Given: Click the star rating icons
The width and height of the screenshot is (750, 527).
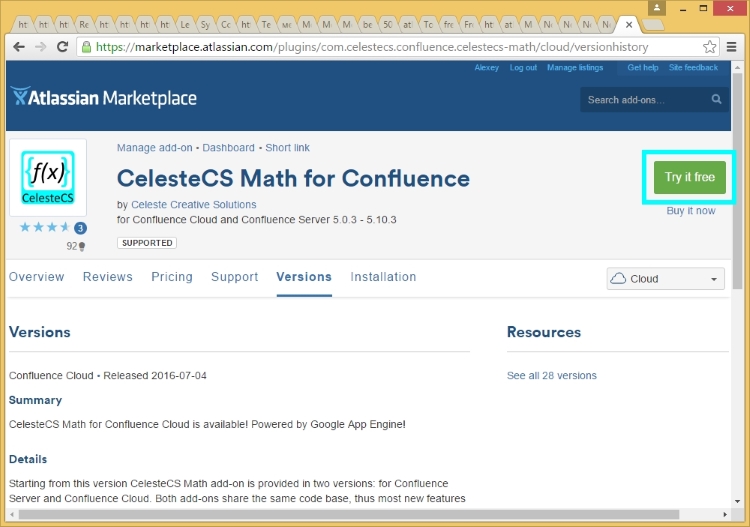Looking at the screenshot, I should (44, 227).
